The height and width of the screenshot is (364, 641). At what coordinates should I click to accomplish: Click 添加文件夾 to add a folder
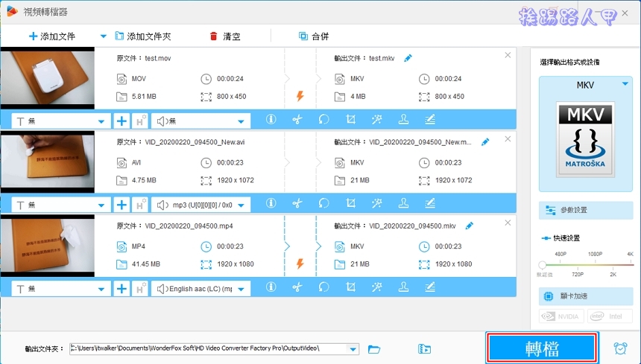click(x=143, y=36)
